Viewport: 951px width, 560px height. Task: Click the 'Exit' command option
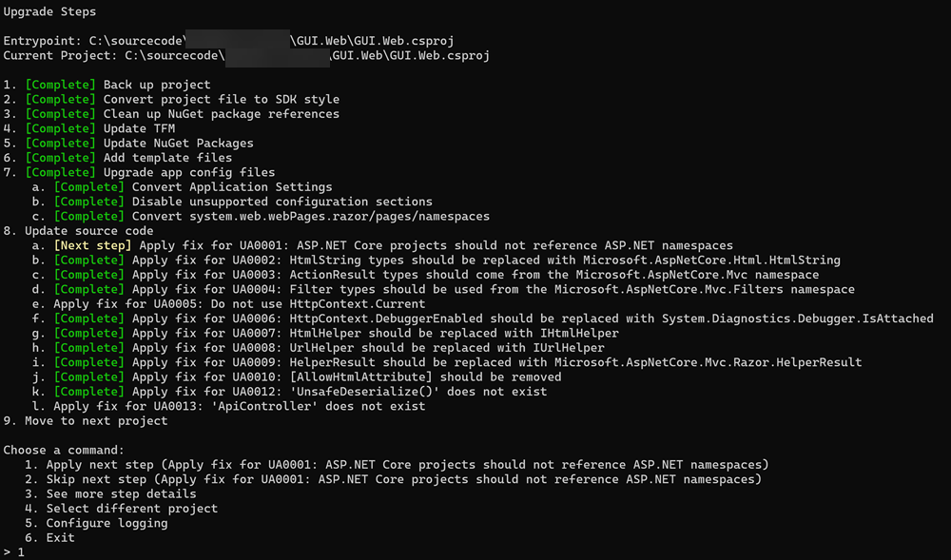[49, 537]
